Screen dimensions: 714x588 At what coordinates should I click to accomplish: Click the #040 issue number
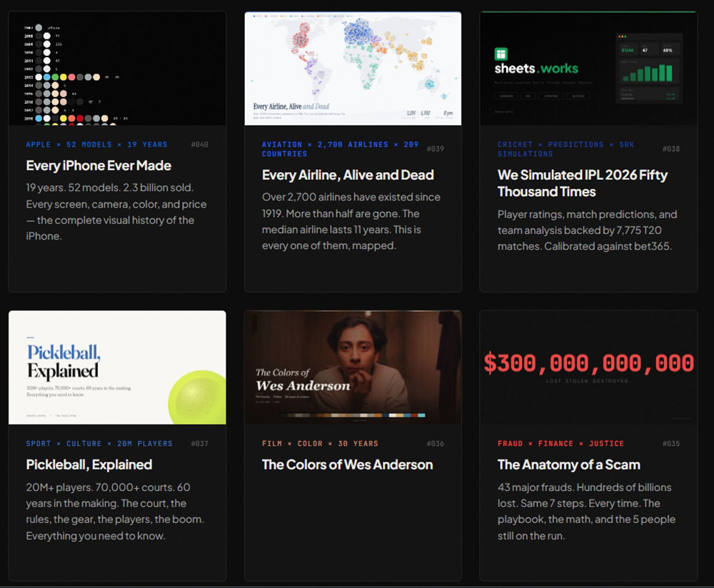click(200, 145)
